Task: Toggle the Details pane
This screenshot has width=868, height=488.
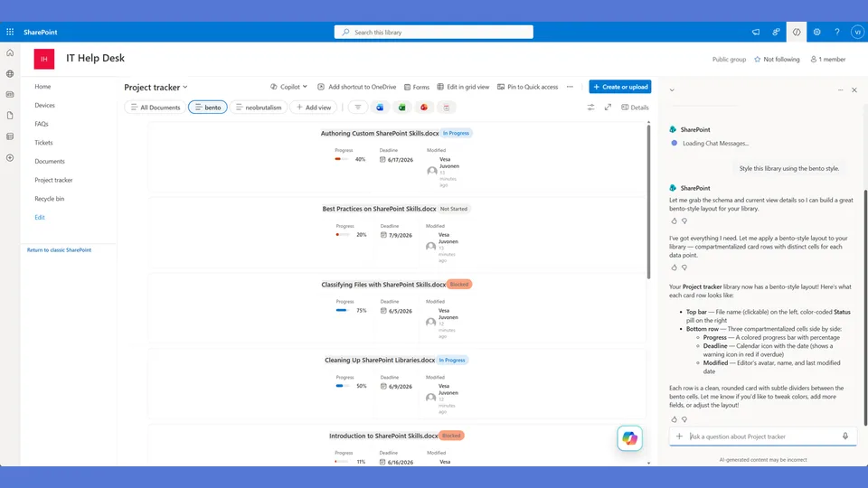Action: pos(635,108)
